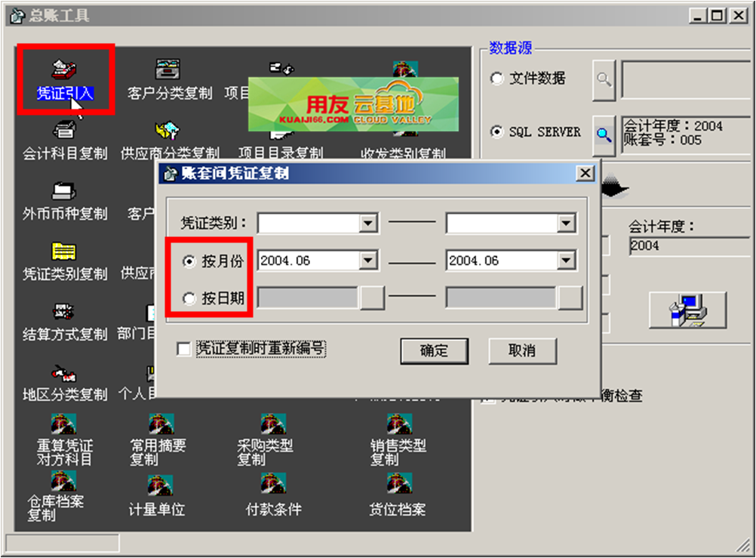The image size is (756, 558).
Task: Maximize the 总账工具 window
Action: 717,15
